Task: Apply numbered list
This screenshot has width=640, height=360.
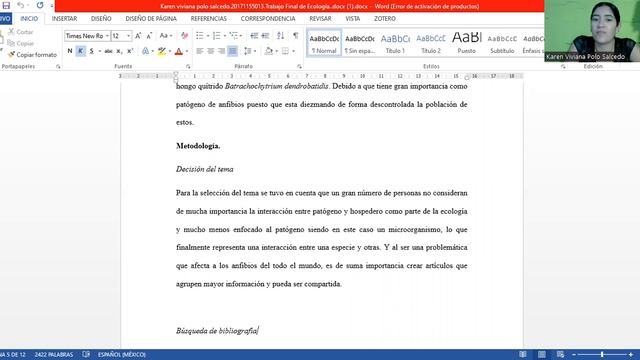Action: (x=216, y=36)
